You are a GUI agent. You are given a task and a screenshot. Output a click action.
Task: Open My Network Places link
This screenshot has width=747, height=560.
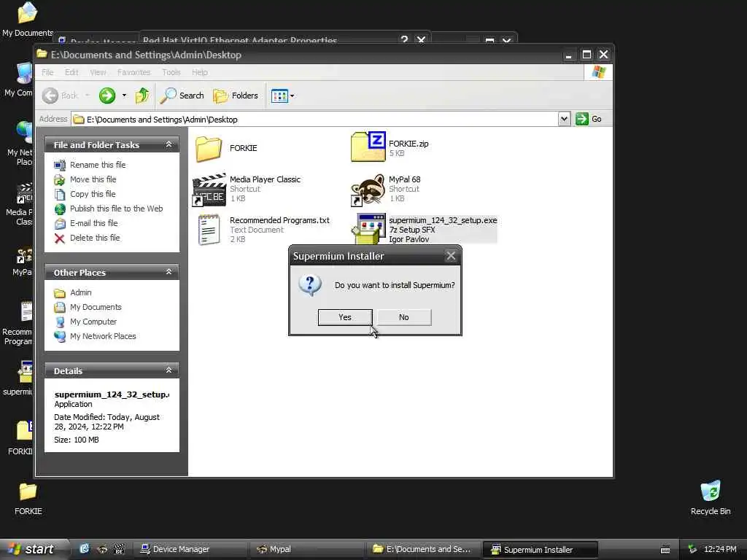tap(103, 336)
